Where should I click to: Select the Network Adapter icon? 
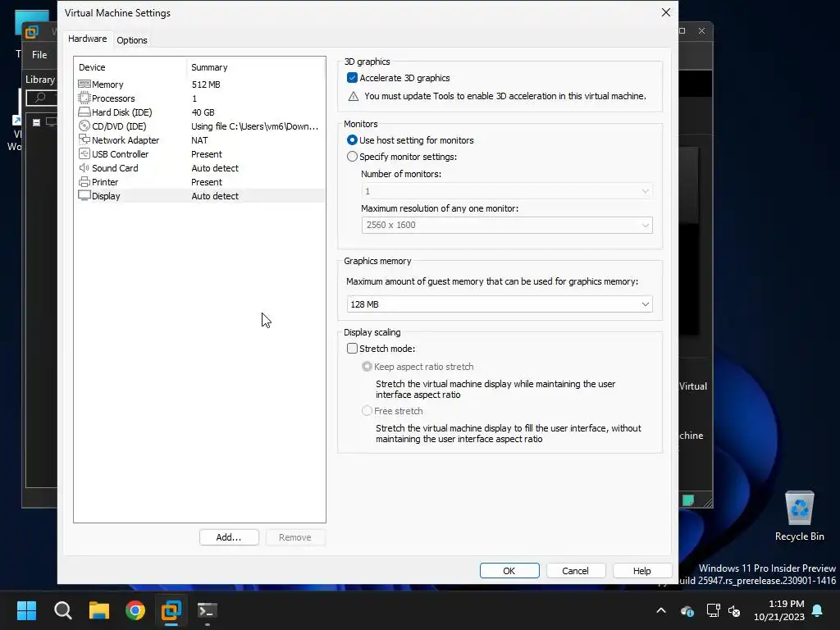[x=84, y=139]
